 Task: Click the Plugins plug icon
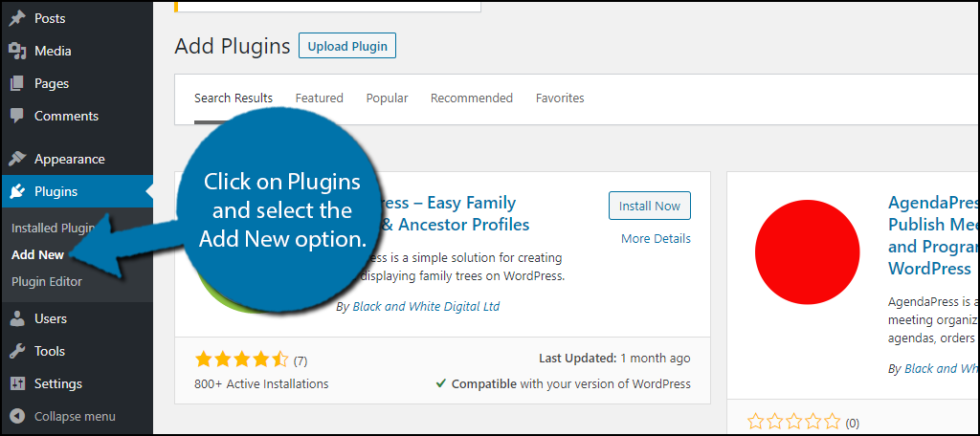click(17, 191)
